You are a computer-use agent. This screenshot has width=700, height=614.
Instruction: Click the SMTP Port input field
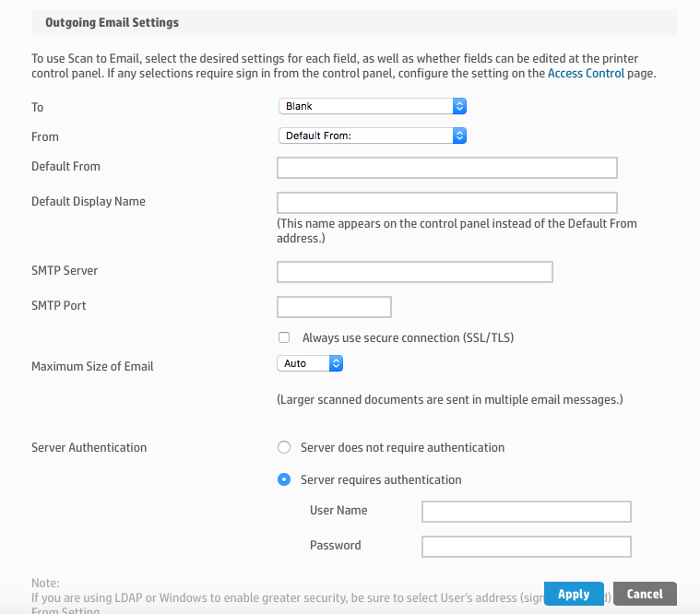click(334, 306)
